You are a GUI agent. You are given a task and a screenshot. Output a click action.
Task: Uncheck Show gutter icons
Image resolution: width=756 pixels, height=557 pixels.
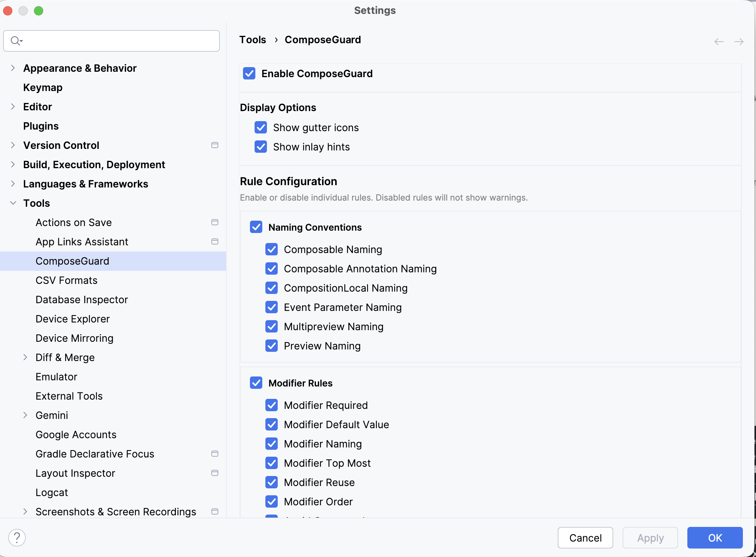pyautogui.click(x=261, y=127)
